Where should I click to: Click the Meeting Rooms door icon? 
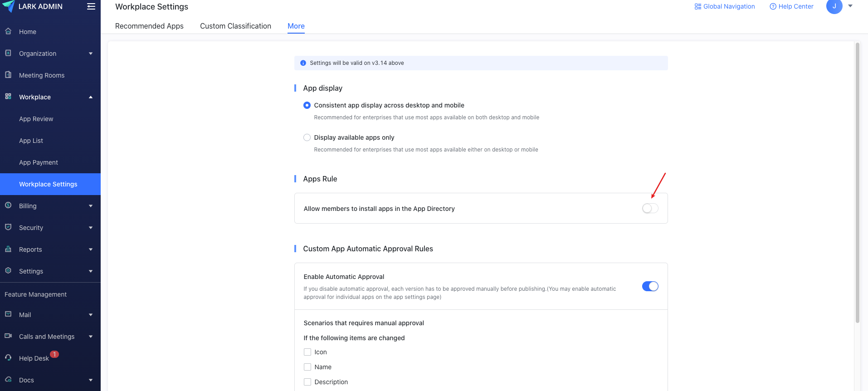[x=8, y=75]
